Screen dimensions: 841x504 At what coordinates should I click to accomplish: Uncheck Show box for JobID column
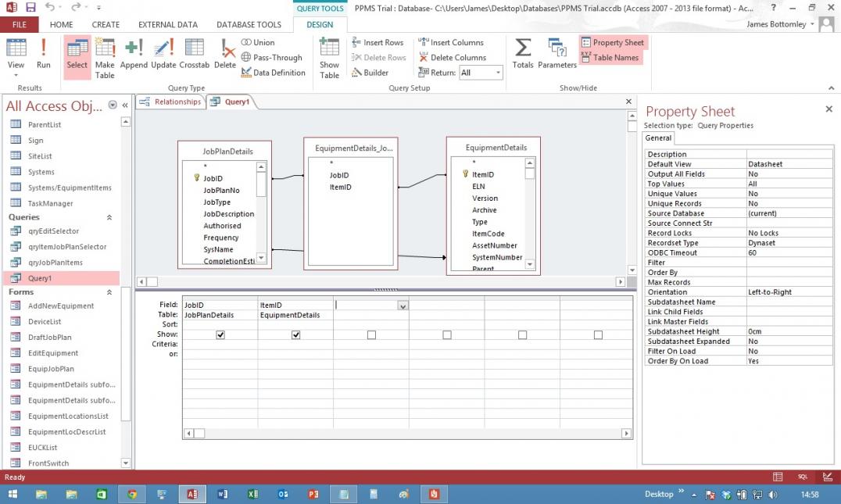coord(220,334)
